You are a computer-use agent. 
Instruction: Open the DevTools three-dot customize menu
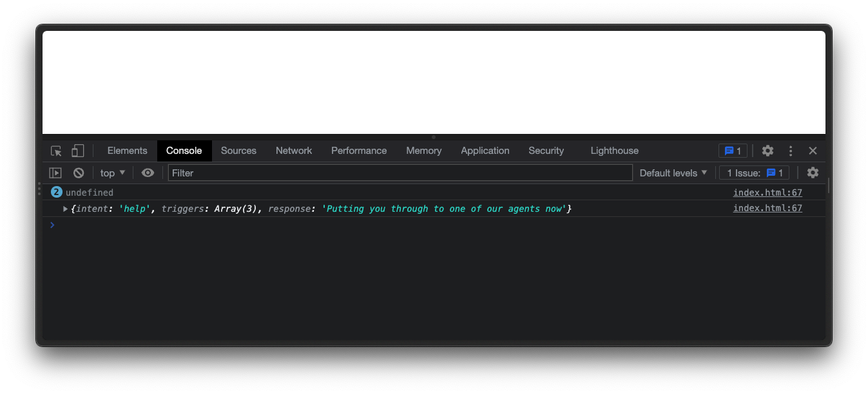[791, 151]
